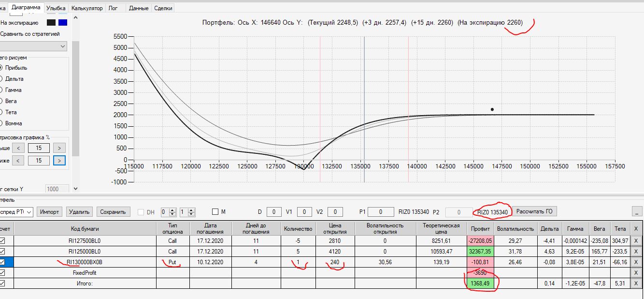Image resolution: width=644 pixels, height=299 pixels.
Task: Open the Калькулятор tab
Action: point(87,8)
